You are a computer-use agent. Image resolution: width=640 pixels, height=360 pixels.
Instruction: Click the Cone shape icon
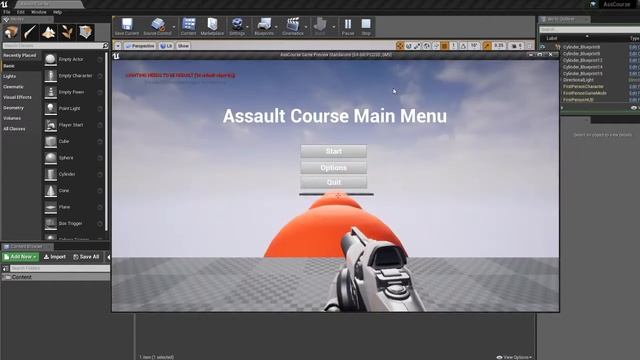(51, 191)
